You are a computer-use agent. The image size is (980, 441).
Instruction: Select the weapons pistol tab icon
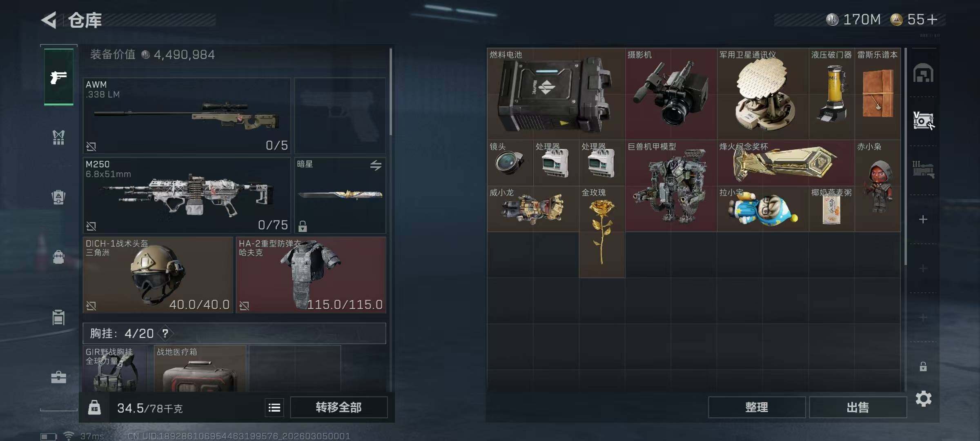59,77
